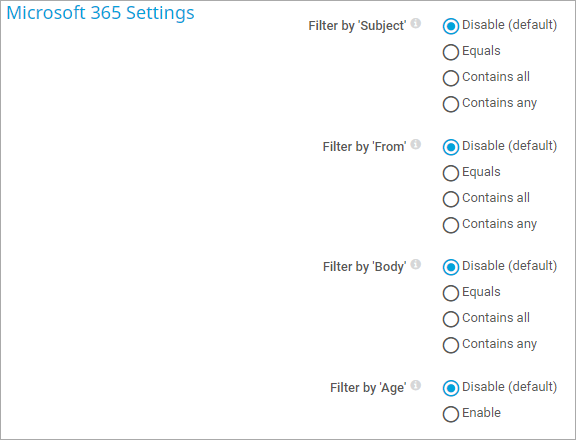Click the info icon beside Filter by 'Age'

[x=415, y=385]
